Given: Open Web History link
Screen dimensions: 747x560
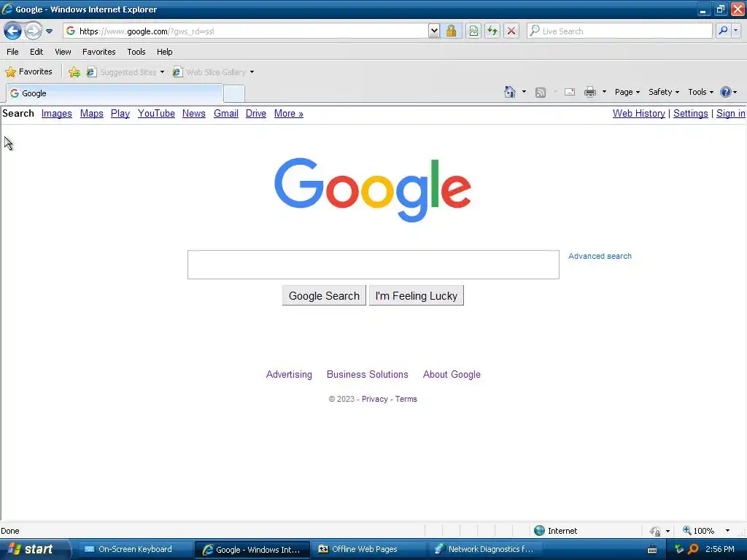Looking at the screenshot, I should click(639, 113).
